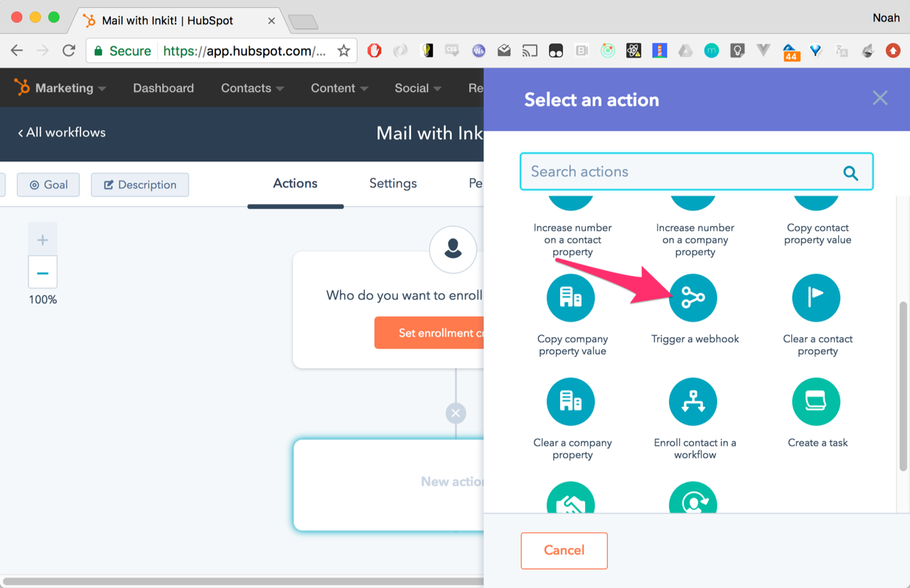Open the Dashboard menu item
The image size is (910, 588).
[x=164, y=88]
